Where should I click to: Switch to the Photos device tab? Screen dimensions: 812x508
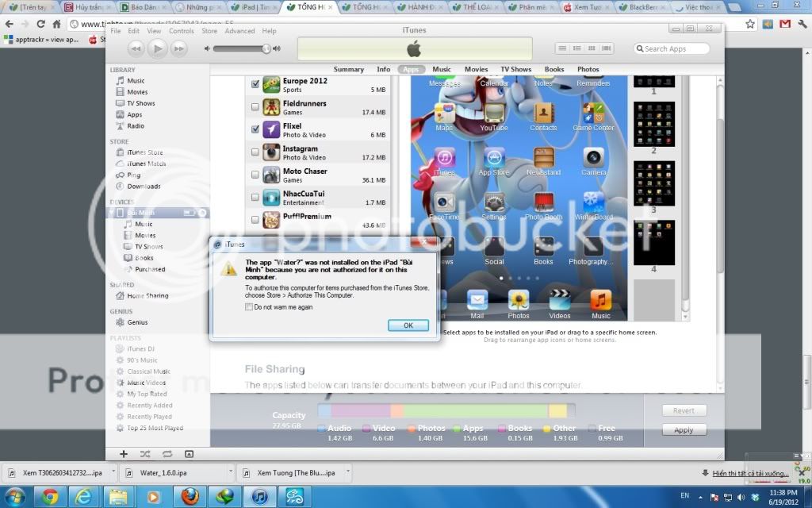tap(588, 70)
